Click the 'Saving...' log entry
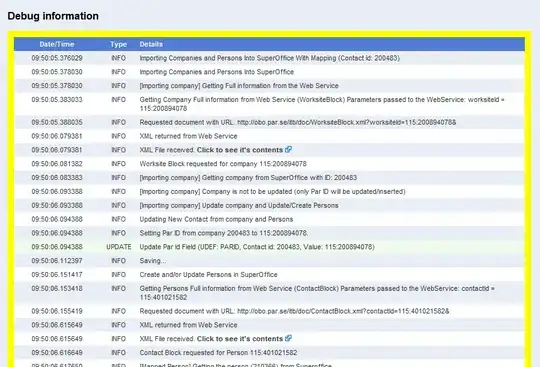540x367 pixels. click(x=153, y=261)
